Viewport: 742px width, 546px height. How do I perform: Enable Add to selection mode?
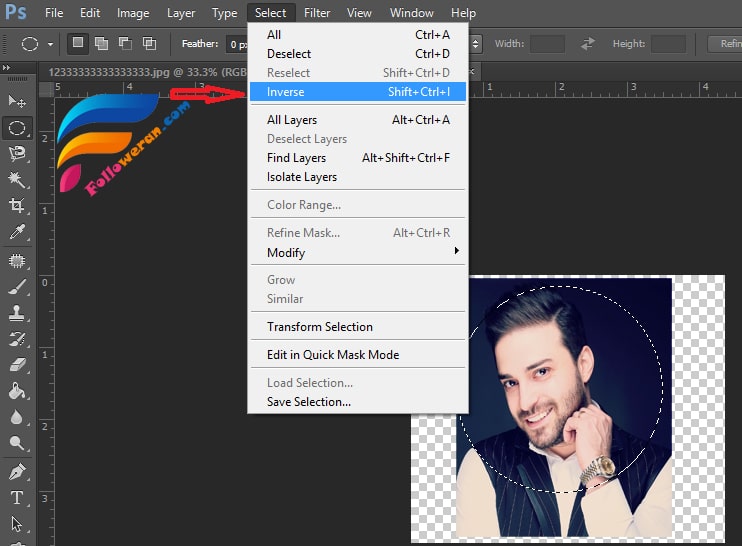tap(102, 44)
